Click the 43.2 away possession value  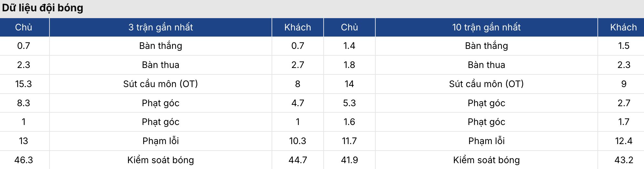coord(624,160)
